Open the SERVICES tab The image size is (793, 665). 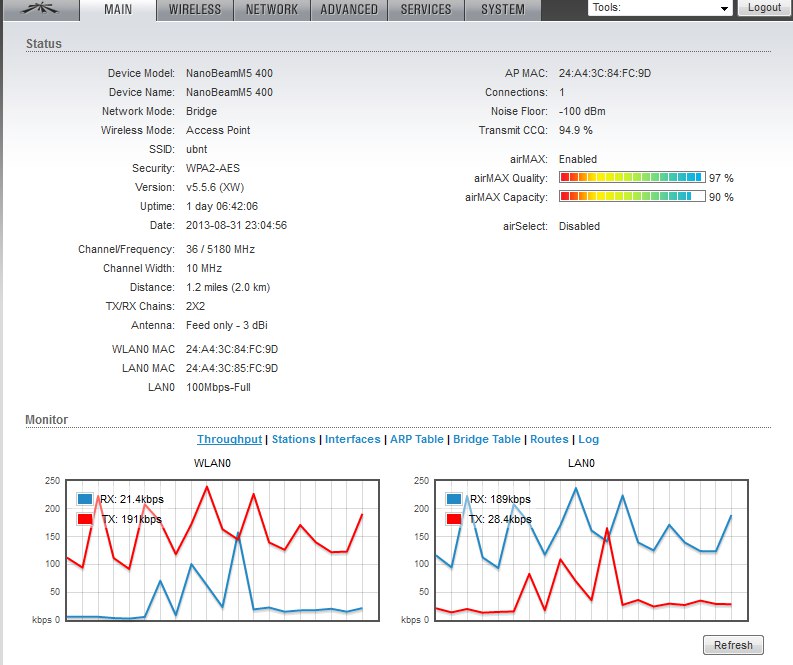click(426, 10)
